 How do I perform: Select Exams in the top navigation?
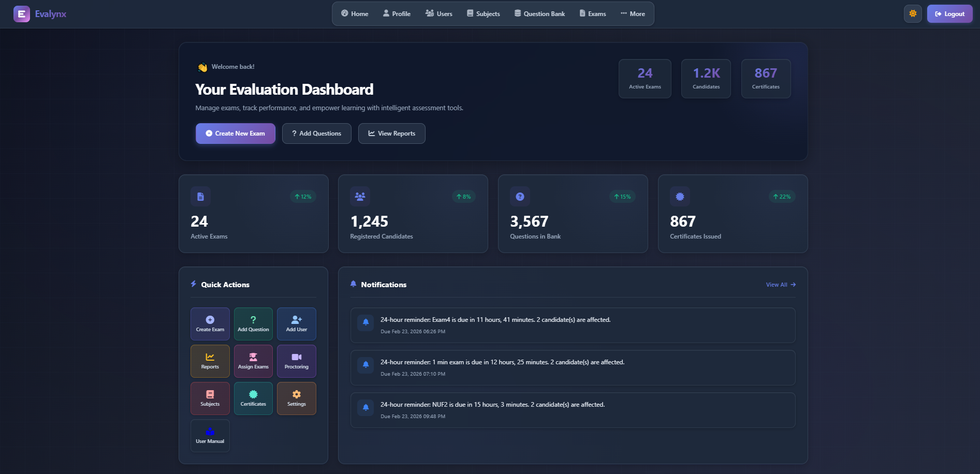click(x=593, y=14)
